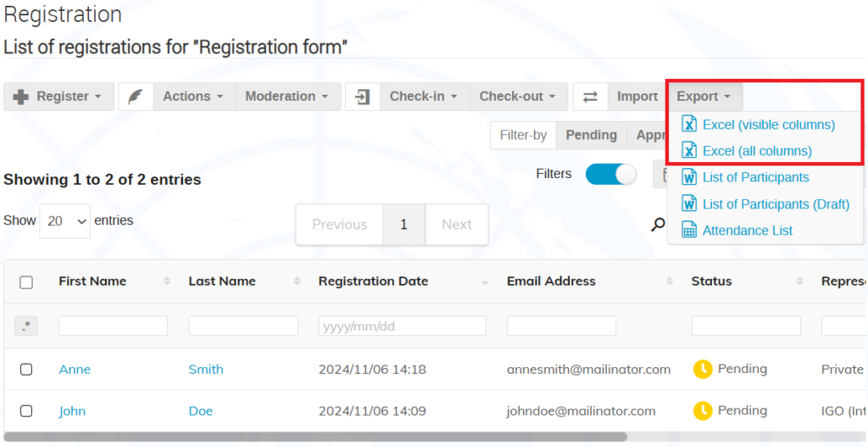Click the feather quill icon button
This screenshot has width=868, height=446.
point(136,97)
